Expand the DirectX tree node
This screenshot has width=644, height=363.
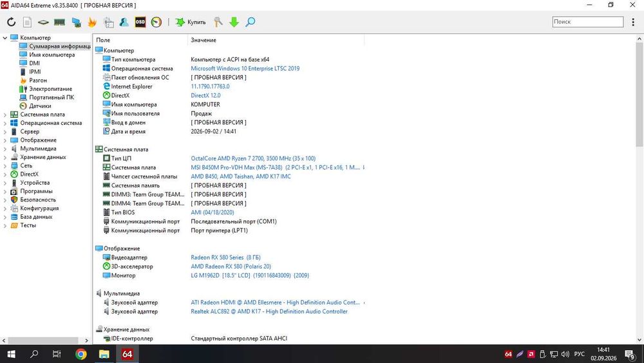click(5, 174)
